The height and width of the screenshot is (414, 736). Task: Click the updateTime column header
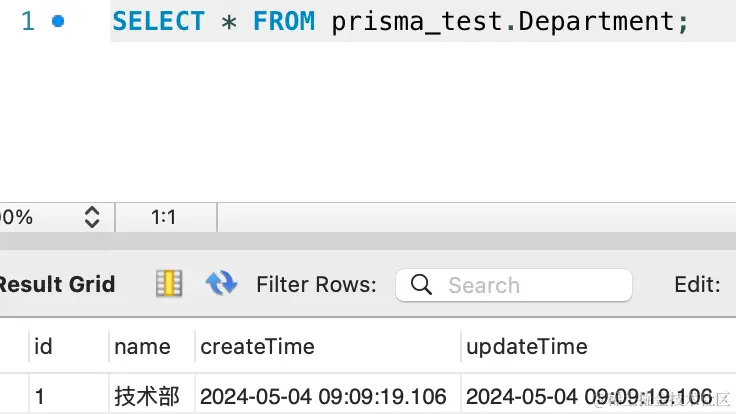click(x=526, y=347)
